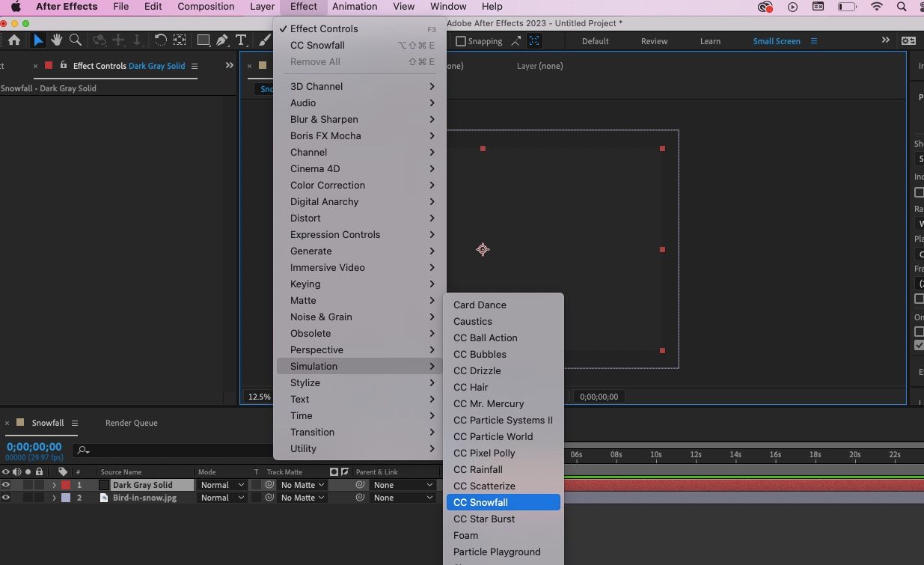This screenshot has width=924, height=565.
Task: Select the Rectangle shape tool
Action: (x=203, y=40)
